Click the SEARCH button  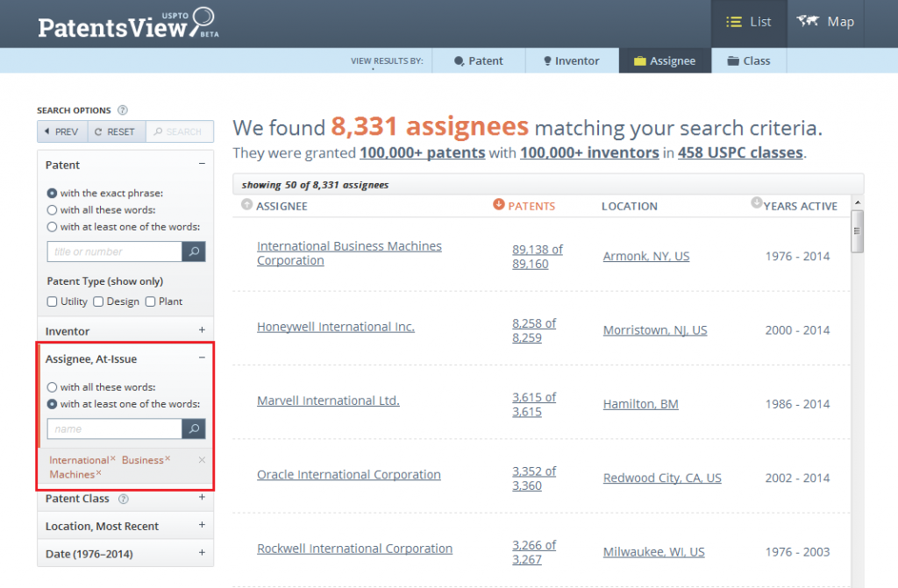(x=179, y=131)
